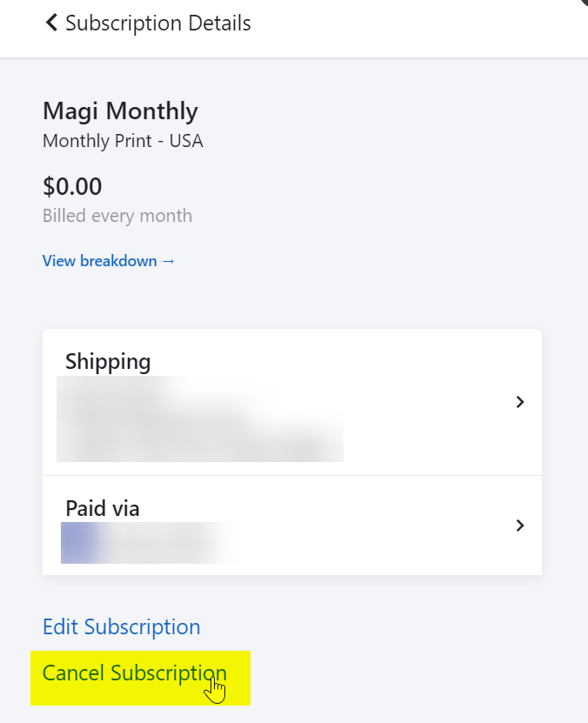The height and width of the screenshot is (723, 588).
Task: Click the Edit Subscription link
Action: [121, 626]
